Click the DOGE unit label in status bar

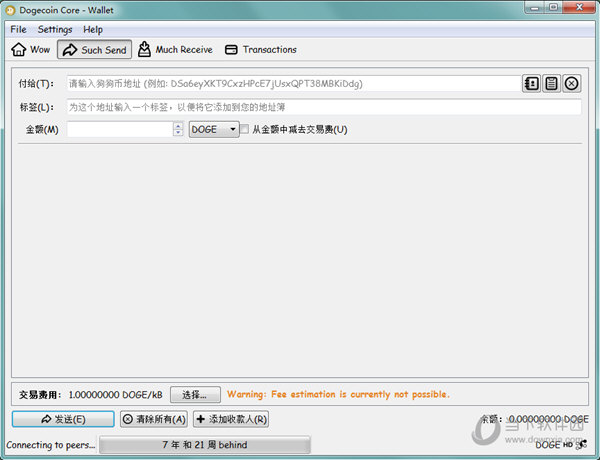548,445
